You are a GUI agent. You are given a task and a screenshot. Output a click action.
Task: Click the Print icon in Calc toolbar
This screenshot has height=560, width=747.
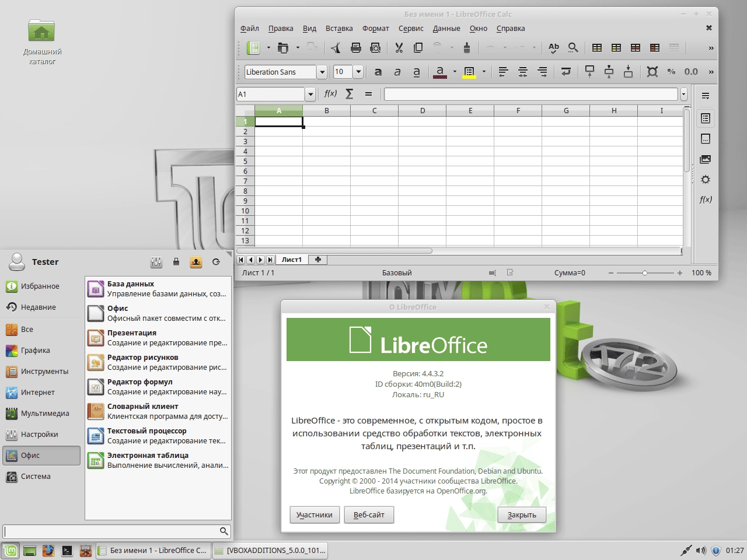356,48
